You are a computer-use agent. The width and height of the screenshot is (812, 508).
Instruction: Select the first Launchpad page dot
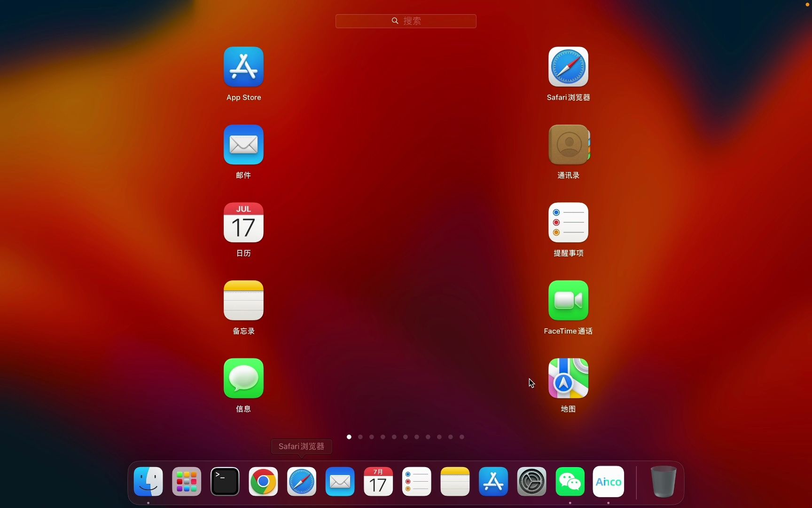pos(349,437)
